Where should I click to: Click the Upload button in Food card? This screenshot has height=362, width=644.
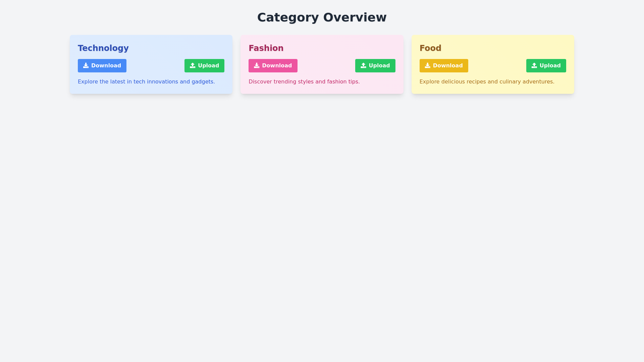click(x=546, y=65)
